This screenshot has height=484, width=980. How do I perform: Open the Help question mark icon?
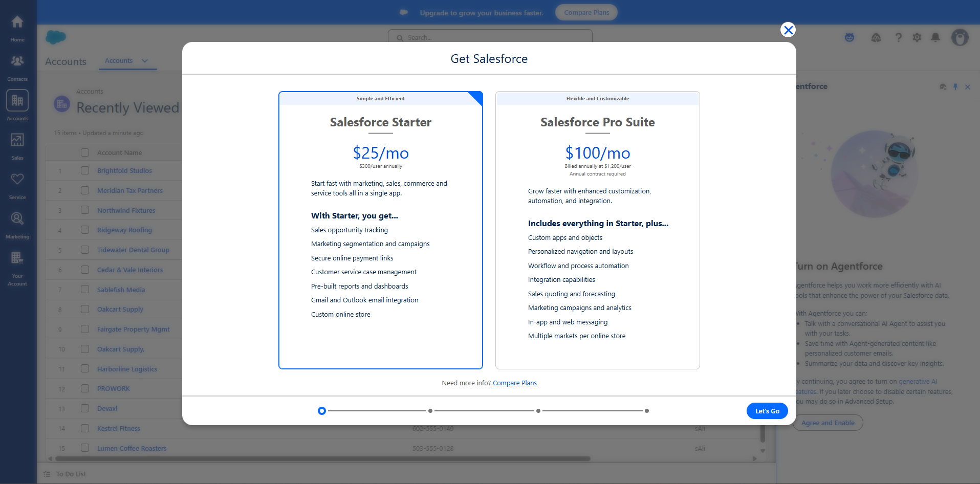pyautogui.click(x=898, y=37)
